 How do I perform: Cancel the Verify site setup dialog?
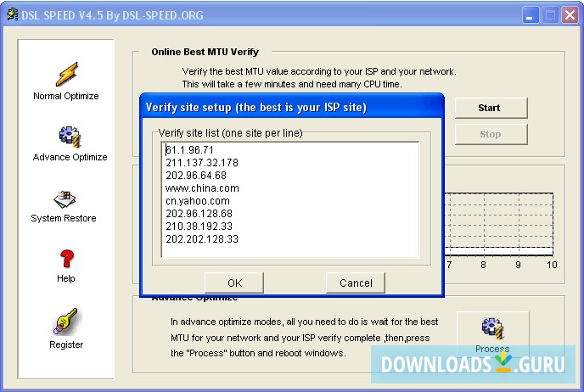pyautogui.click(x=356, y=283)
